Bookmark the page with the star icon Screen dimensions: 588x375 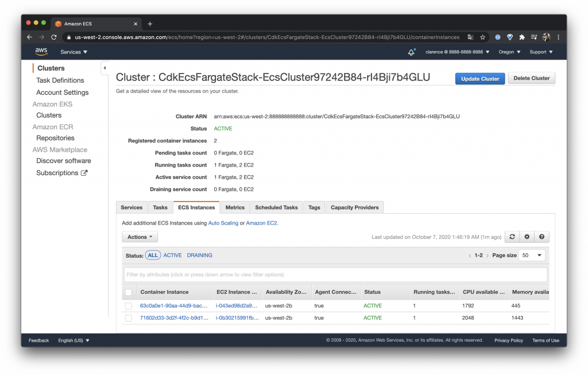coord(482,37)
